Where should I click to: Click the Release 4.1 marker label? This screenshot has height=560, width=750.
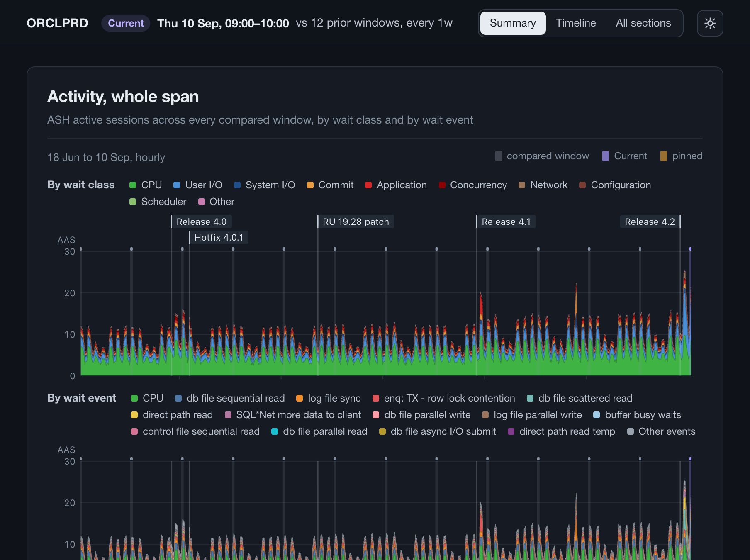click(506, 222)
